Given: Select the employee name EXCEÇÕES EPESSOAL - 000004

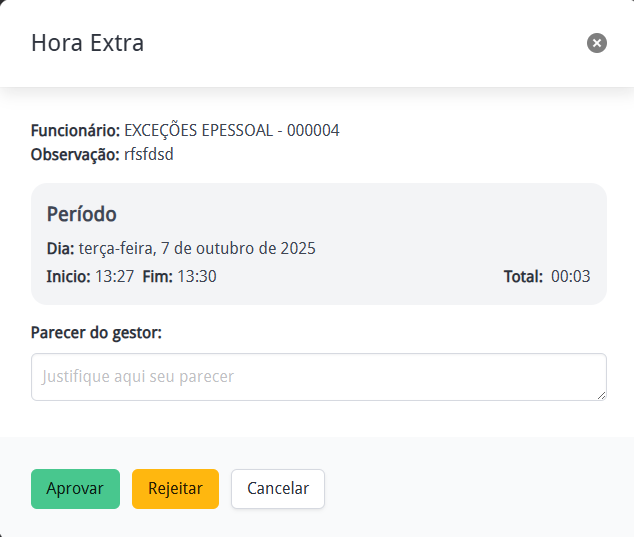Looking at the screenshot, I should pos(232,131).
